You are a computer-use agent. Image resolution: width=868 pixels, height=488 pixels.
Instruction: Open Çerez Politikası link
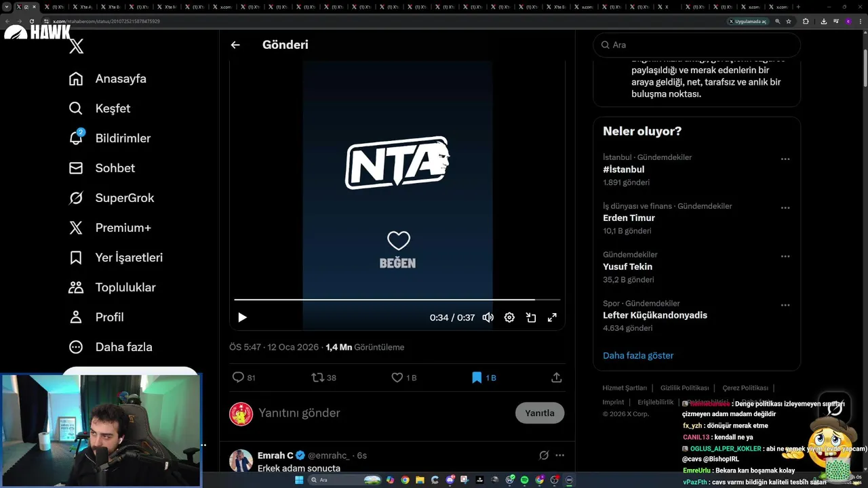point(745,388)
